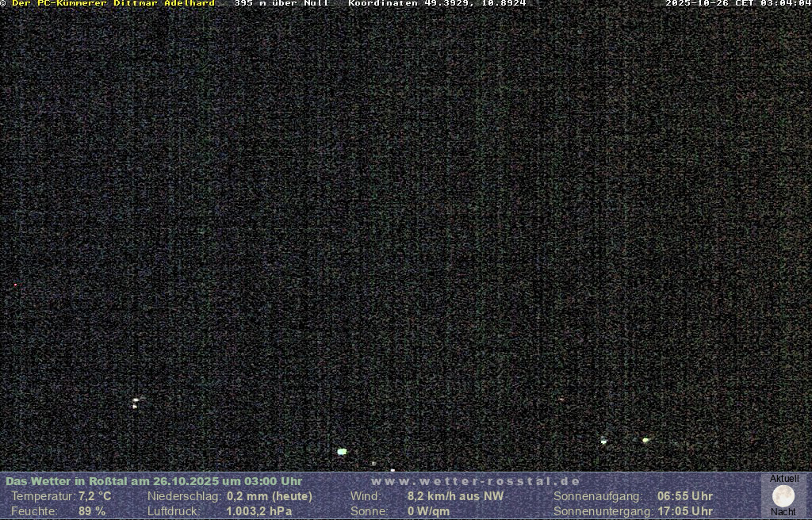Click 'Der PC-Kümmerer Dittmar Adelhard' text
The width and height of the screenshot is (812, 520).
coord(113,3)
